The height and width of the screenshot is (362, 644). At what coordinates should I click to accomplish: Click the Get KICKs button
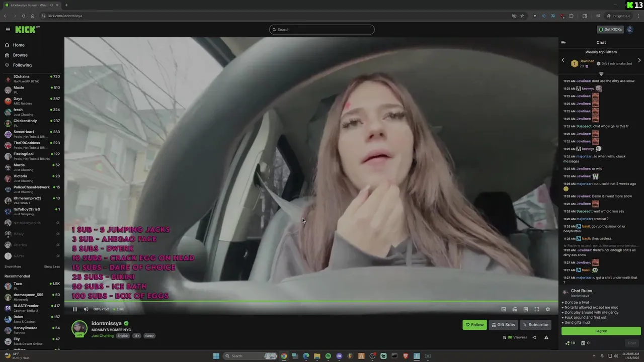[610, 29]
